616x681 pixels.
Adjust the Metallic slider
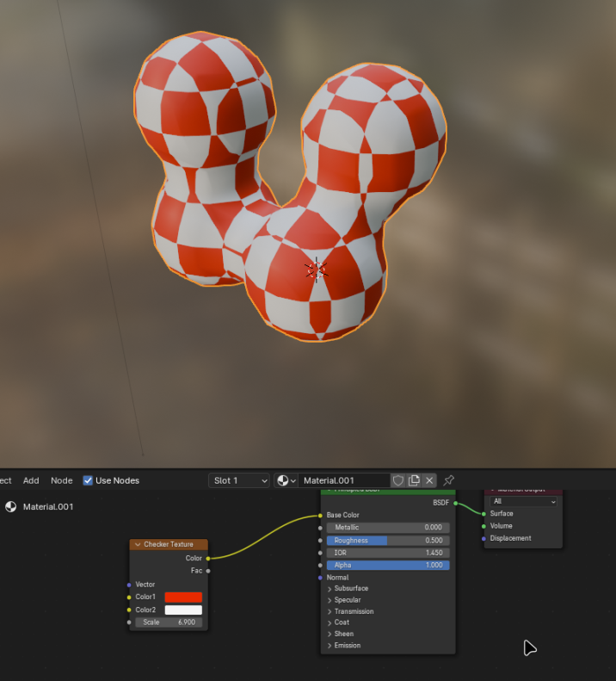tap(388, 527)
